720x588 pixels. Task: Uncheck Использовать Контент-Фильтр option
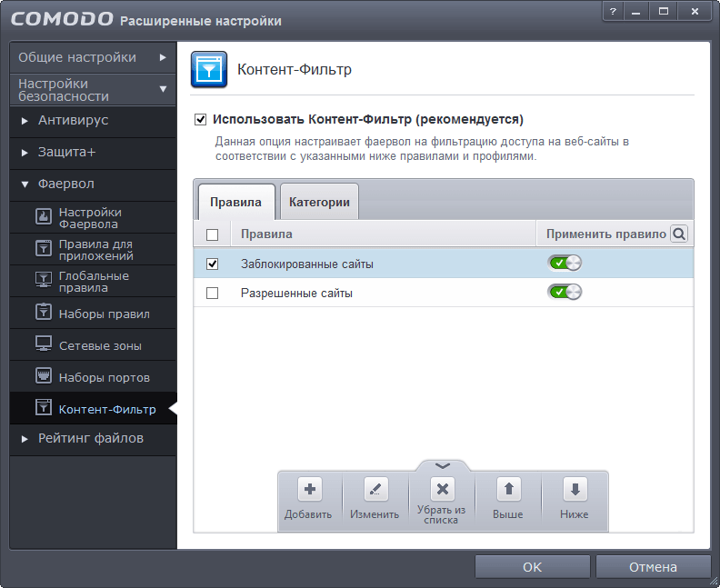[x=200, y=120]
